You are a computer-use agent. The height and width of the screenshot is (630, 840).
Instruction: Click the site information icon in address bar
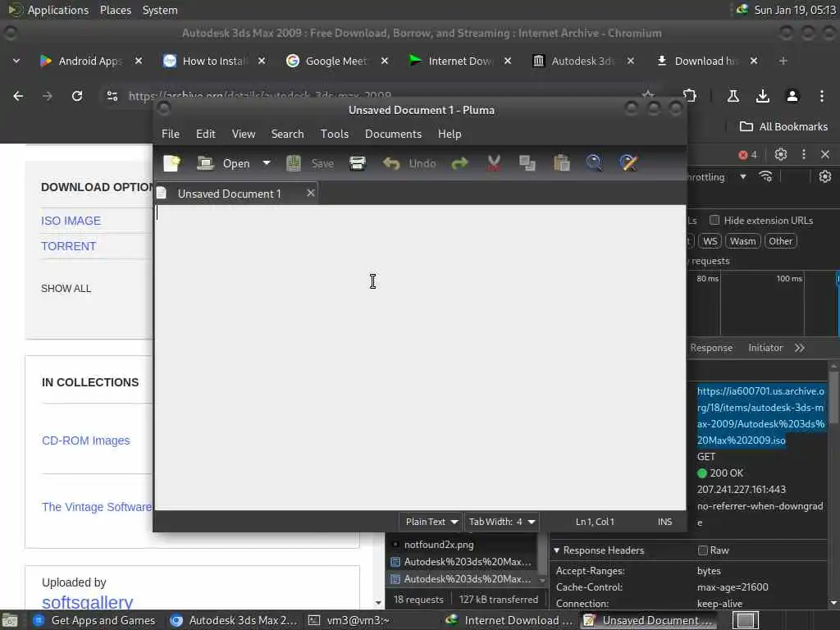[x=112, y=96]
